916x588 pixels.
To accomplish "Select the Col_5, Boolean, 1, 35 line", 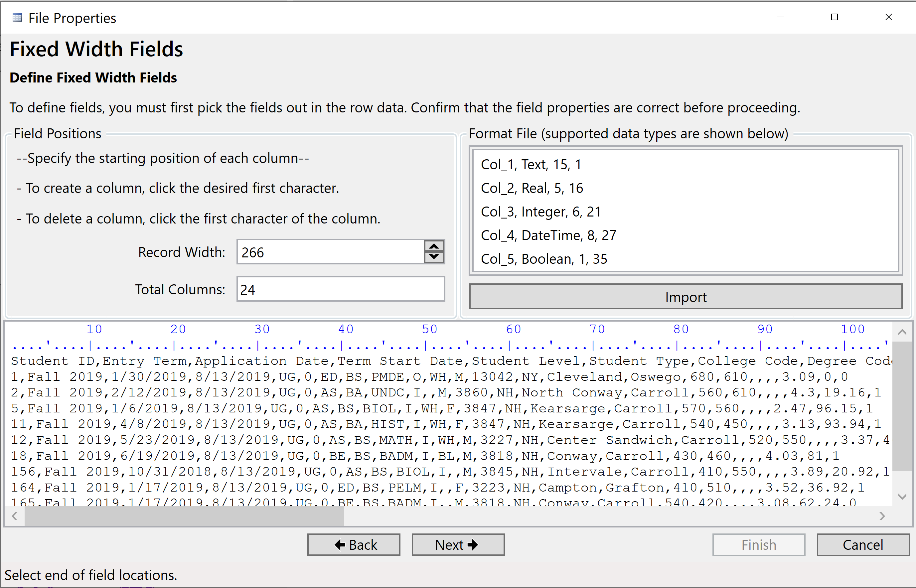I will [544, 259].
